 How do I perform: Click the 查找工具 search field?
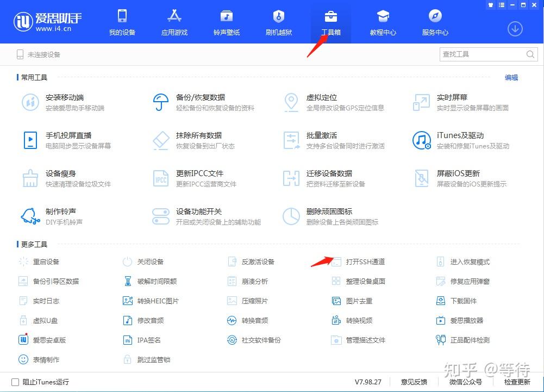pos(489,54)
